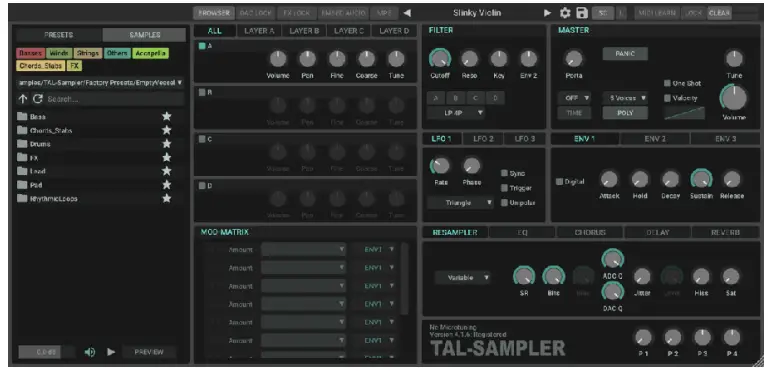Open the settings gear in the top bar

tap(565, 13)
